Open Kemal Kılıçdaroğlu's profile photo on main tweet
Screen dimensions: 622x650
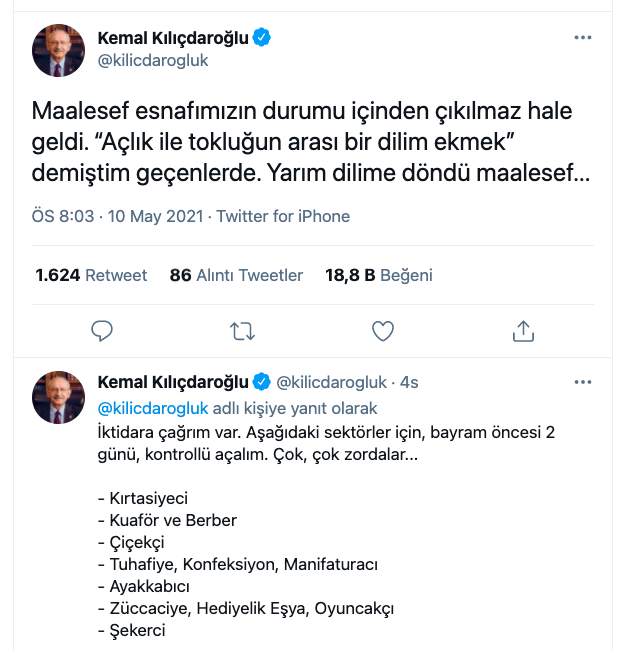[x=59, y=50]
